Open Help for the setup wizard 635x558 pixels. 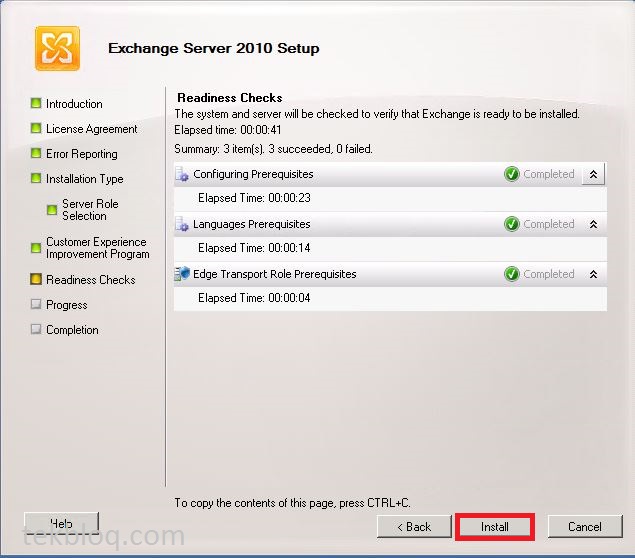tap(61, 523)
